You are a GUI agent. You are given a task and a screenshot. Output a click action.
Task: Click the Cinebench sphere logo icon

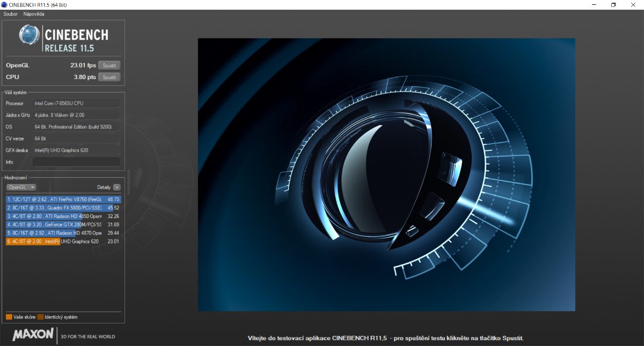pos(29,35)
